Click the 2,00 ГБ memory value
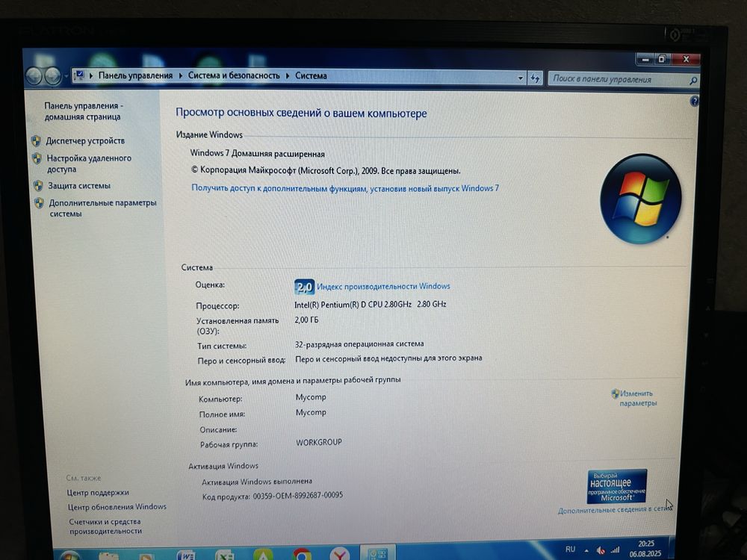 point(306,320)
